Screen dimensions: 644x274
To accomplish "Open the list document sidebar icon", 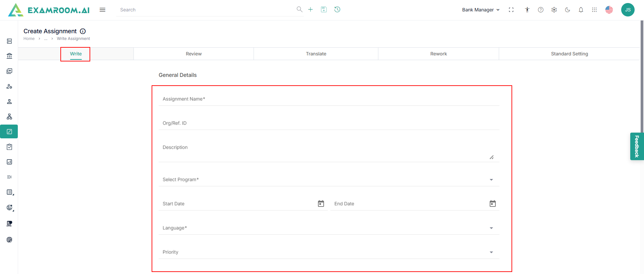I will click(10, 192).
